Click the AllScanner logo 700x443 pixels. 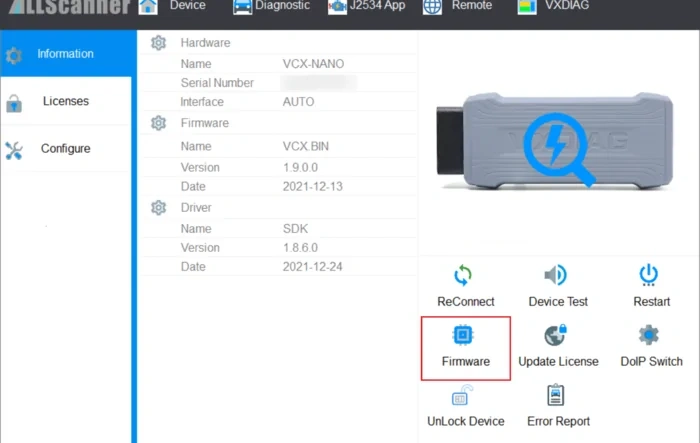pyautogui.click(x=69, y=7)
